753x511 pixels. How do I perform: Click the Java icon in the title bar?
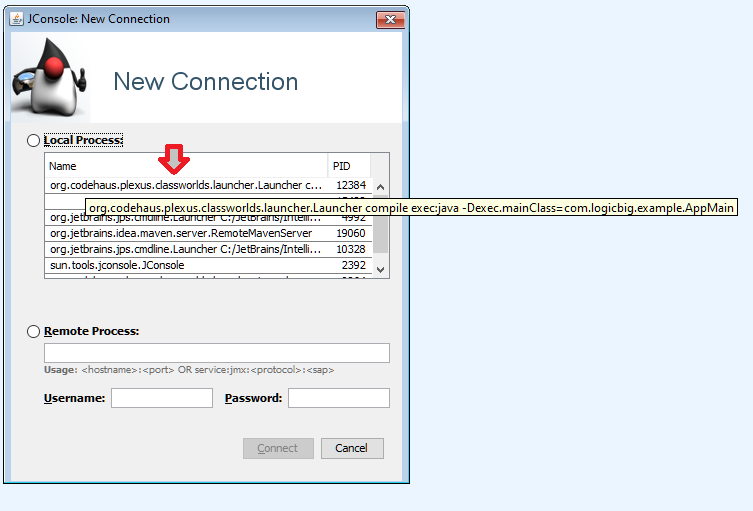(x=17, y=19)
